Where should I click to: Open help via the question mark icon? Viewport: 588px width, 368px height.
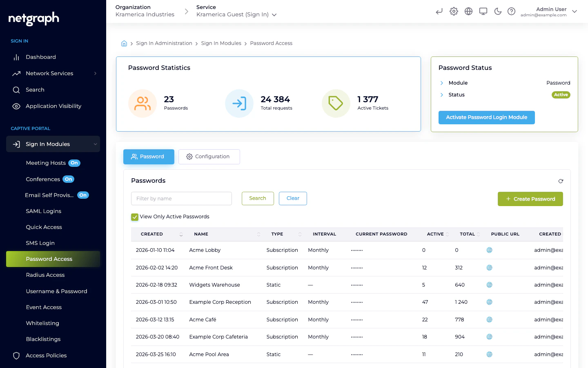[512, 11]
